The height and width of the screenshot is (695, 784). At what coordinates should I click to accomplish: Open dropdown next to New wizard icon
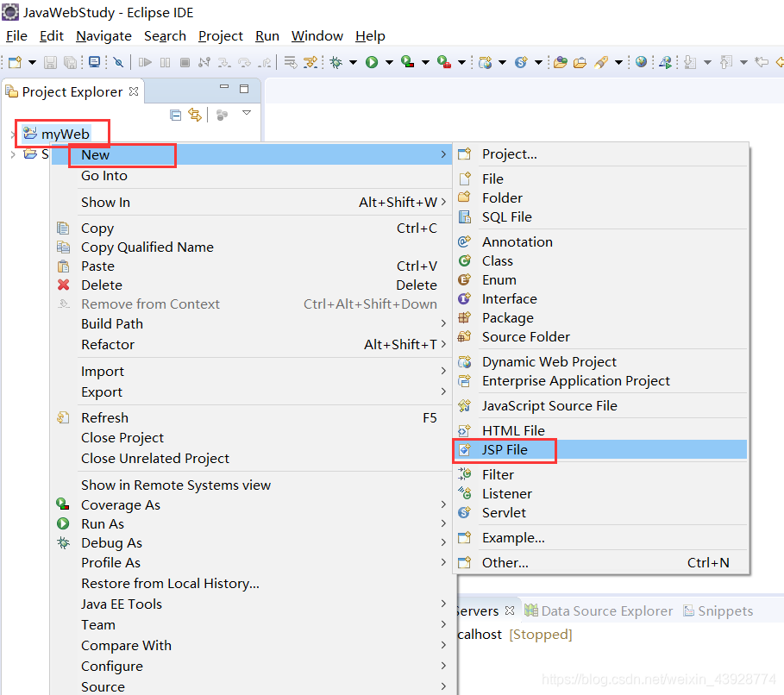pyautogui.click(x=32, y=62)
